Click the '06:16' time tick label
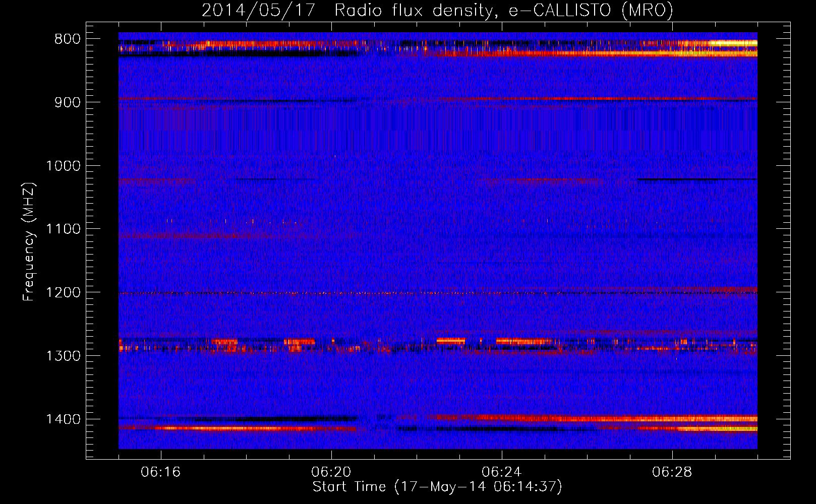 (161, 472)
